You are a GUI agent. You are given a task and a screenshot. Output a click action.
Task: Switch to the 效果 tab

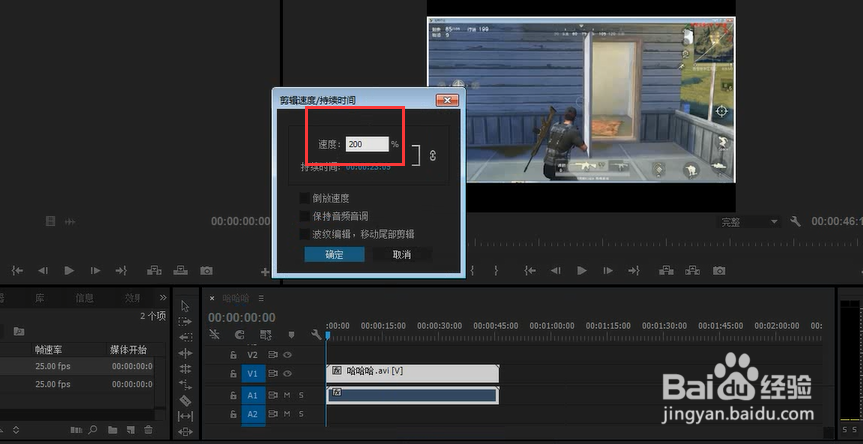click(133, 298)
